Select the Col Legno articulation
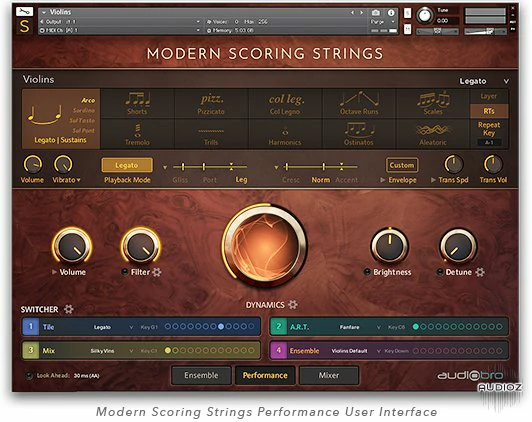 click(285, 104)
